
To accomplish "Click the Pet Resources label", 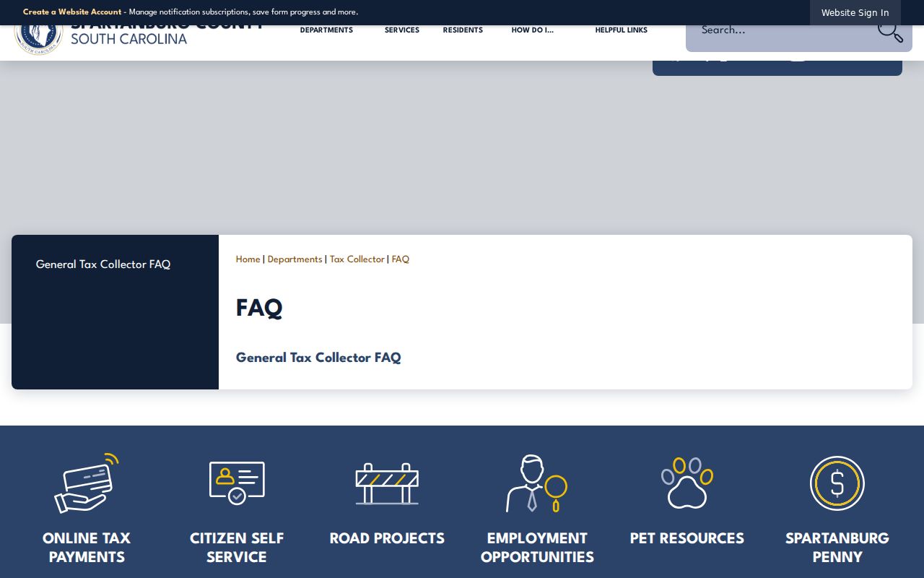I will point(687,538).
